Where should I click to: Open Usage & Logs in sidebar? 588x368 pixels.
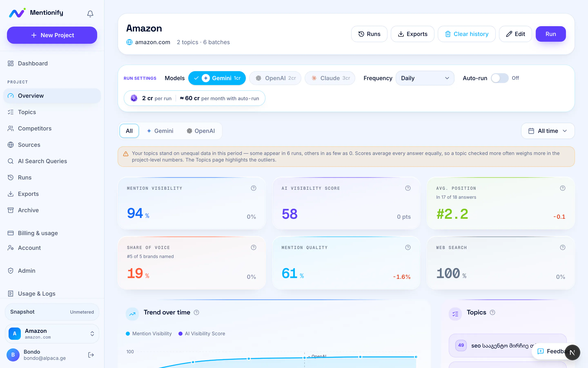52,294
